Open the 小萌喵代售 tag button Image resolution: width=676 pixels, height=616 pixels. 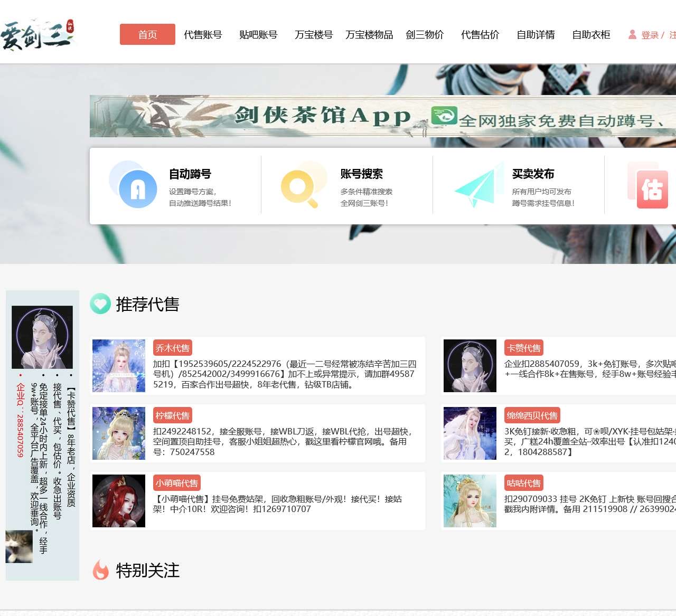click(x=177, y=483)
